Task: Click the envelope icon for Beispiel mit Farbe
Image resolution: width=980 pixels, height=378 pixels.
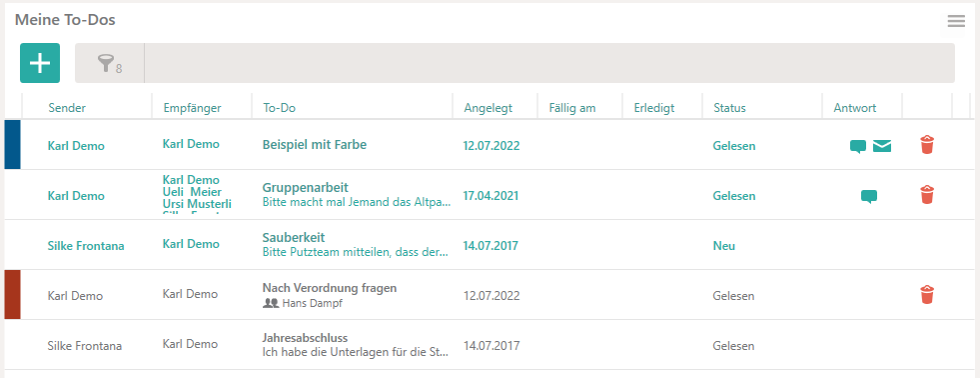Action: (x=882, y=146)
